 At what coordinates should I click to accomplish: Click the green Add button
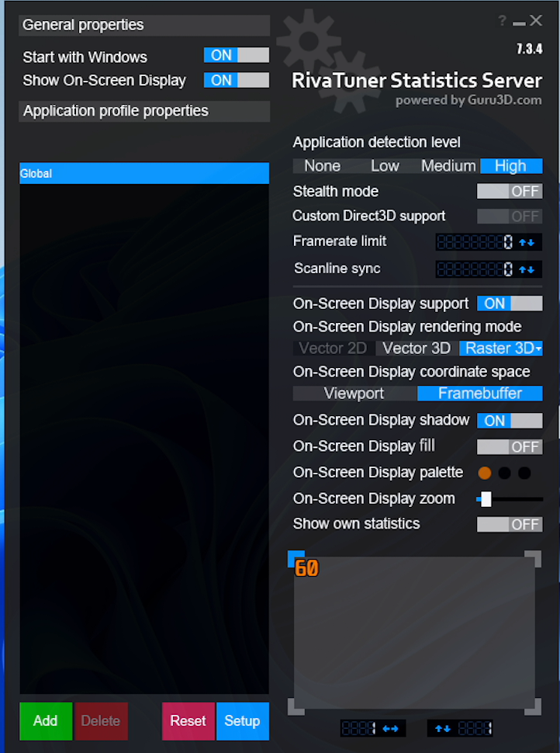(x=46, y=721)
